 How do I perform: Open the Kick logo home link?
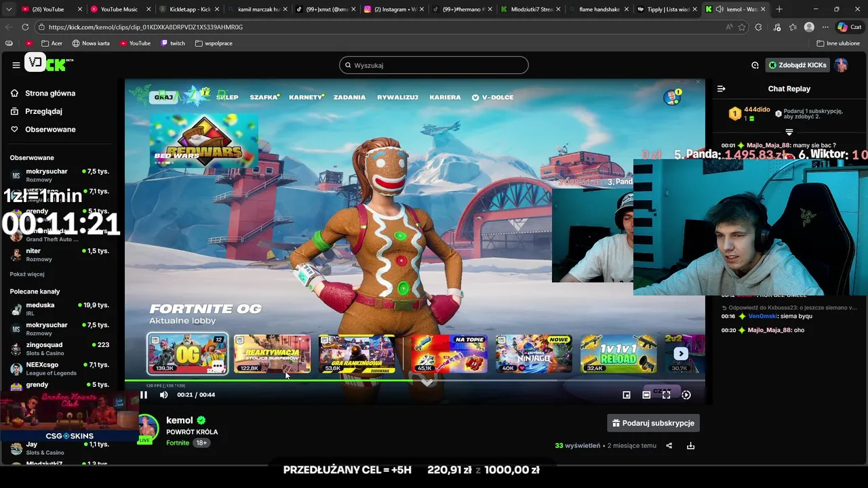coord(50,64)
